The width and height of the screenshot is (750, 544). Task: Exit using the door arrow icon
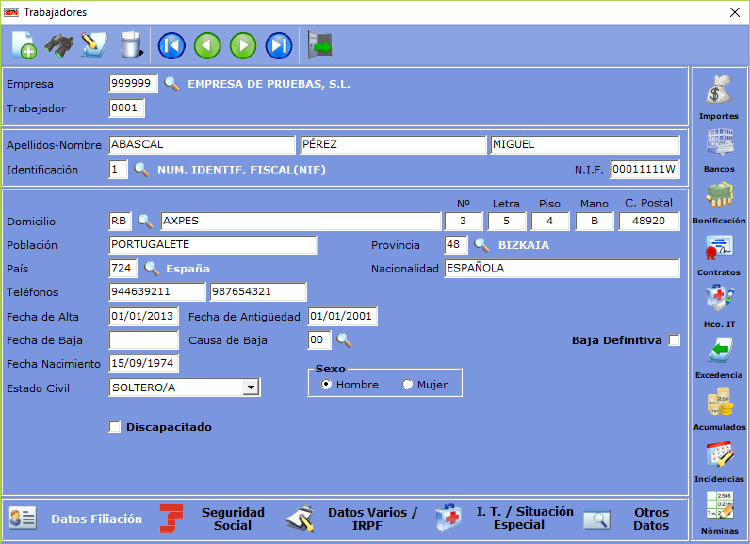click(320, 45)
